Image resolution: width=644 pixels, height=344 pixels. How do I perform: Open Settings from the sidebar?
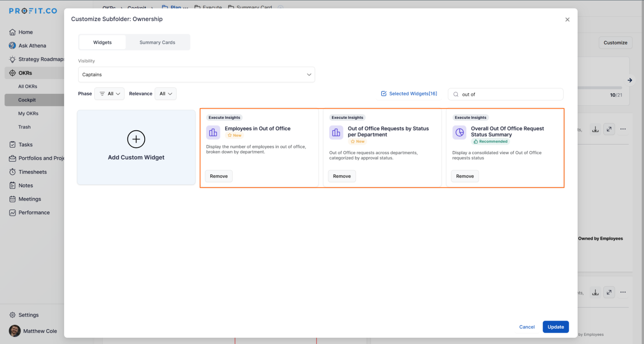28,315
